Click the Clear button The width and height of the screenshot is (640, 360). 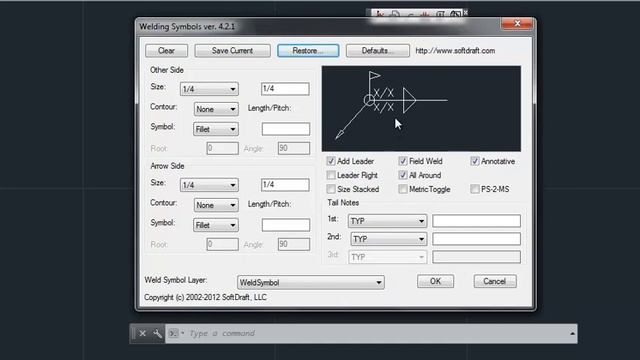click(167, 51)
